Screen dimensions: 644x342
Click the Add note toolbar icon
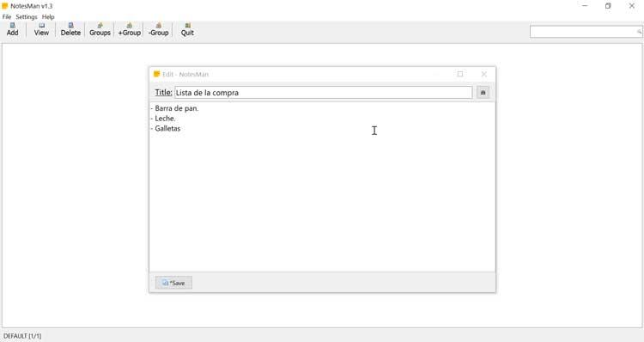pos(12,29)
